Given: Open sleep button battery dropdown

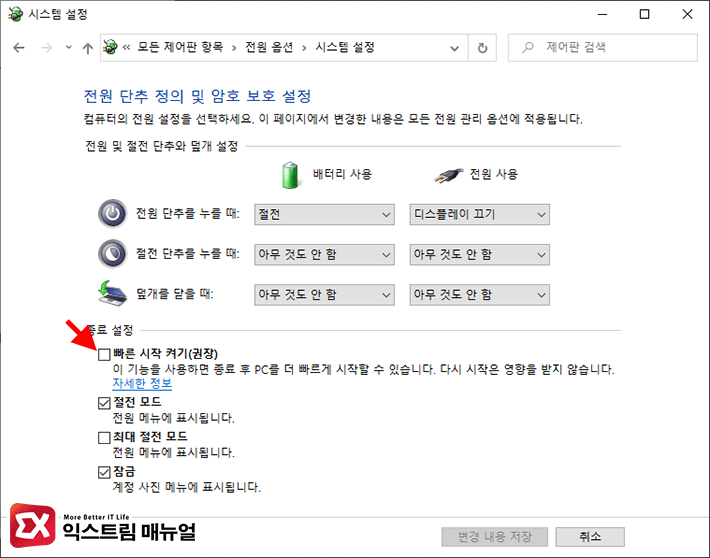Looking at the screenshot, I should tap(324, 255).
